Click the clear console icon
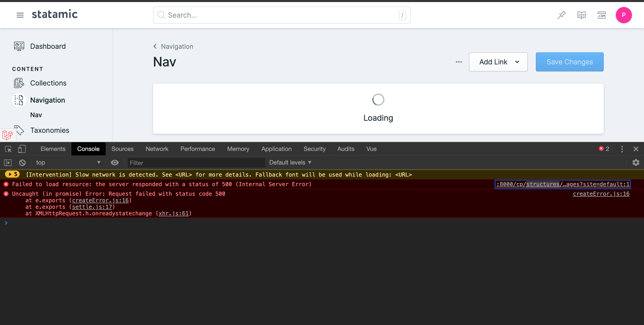The height and width of the screenshot is (325, 644). click(x=22, y=163)
